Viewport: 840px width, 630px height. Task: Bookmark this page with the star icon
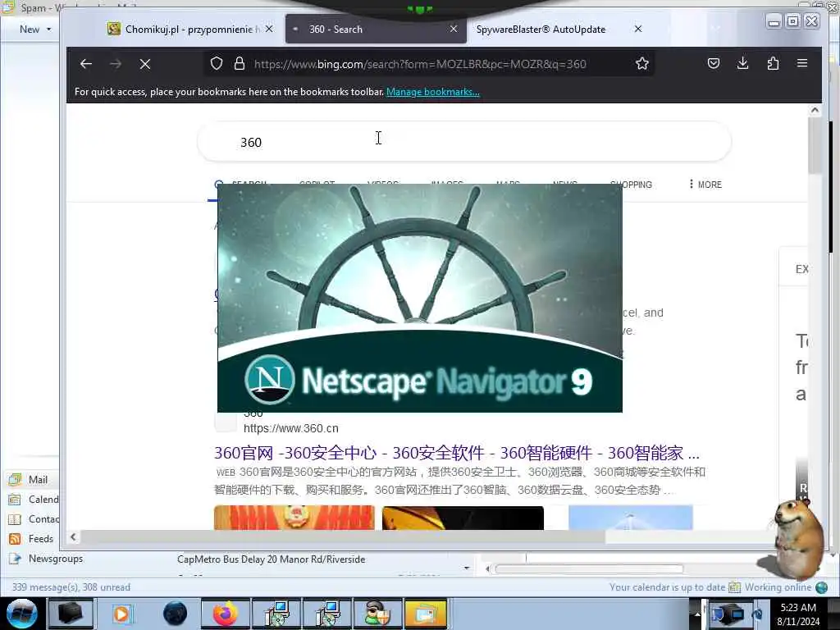[x=641, y=64]
